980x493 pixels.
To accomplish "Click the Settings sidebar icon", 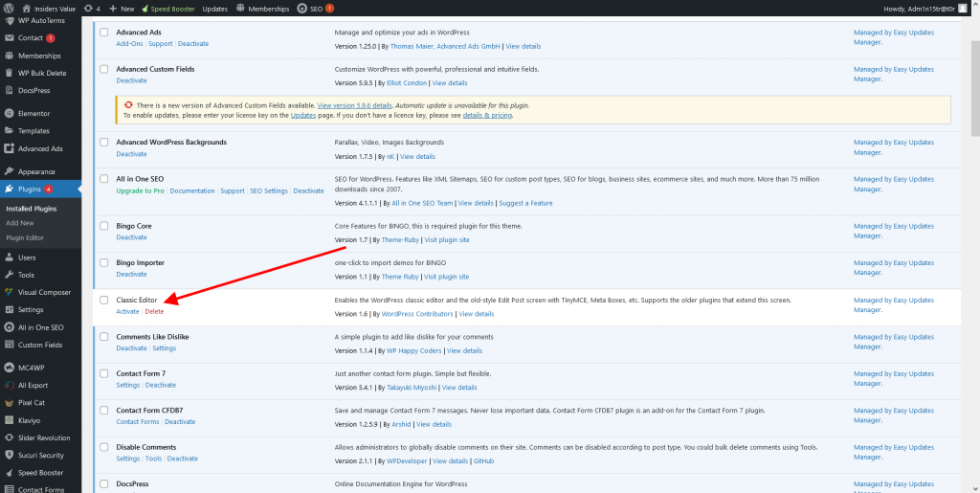I will (x=9, y=310).
